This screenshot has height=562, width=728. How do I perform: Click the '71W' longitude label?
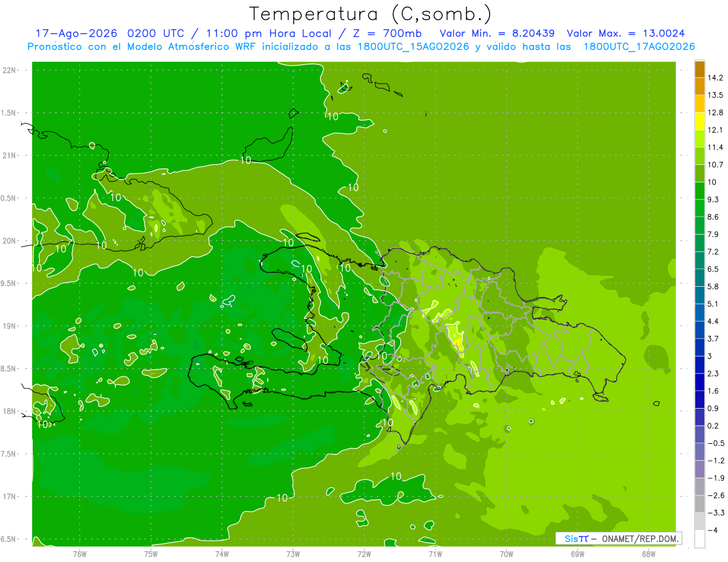435,554
